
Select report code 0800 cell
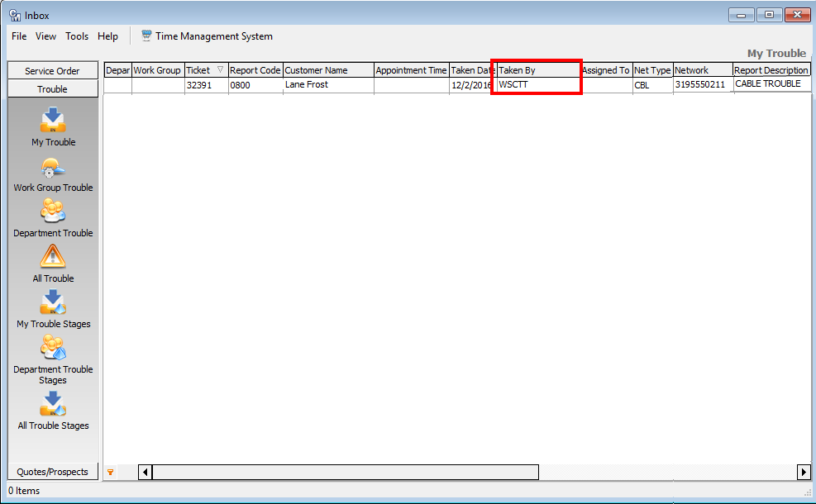pyautogui.click(x=255, y=85)
